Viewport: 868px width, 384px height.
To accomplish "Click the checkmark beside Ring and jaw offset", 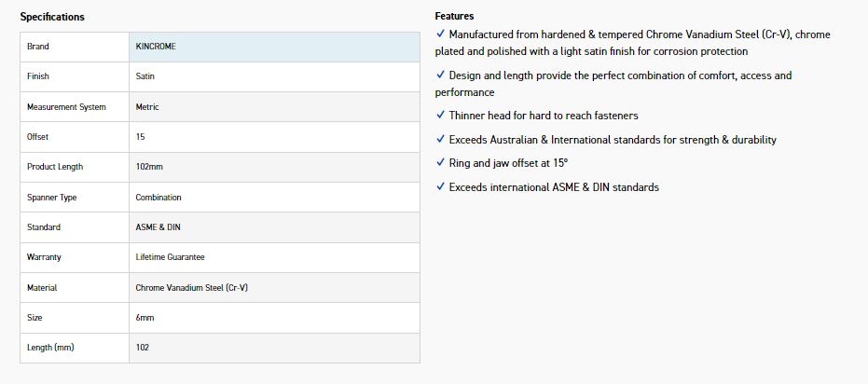I will pyautogui.click(x=440, y=163).
